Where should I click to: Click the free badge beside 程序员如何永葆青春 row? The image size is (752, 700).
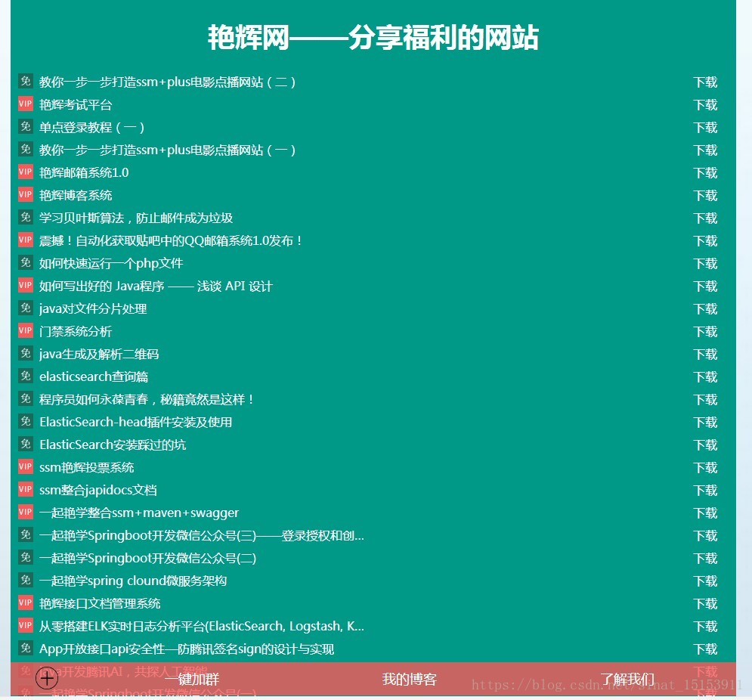click(x=26, y=398)
